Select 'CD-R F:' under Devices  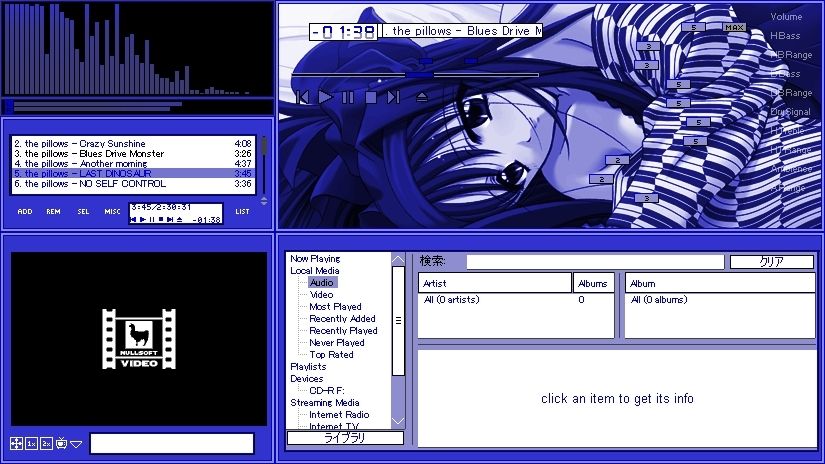point(327,391)
